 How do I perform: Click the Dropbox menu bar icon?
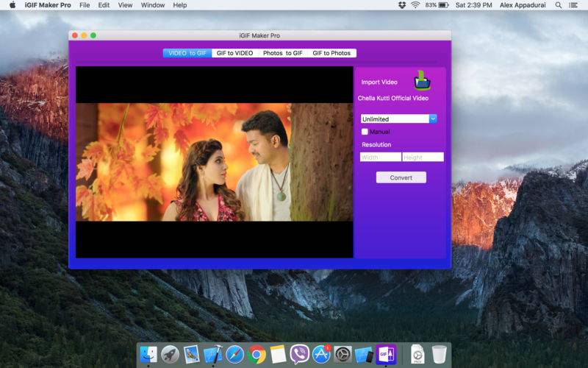402,5
